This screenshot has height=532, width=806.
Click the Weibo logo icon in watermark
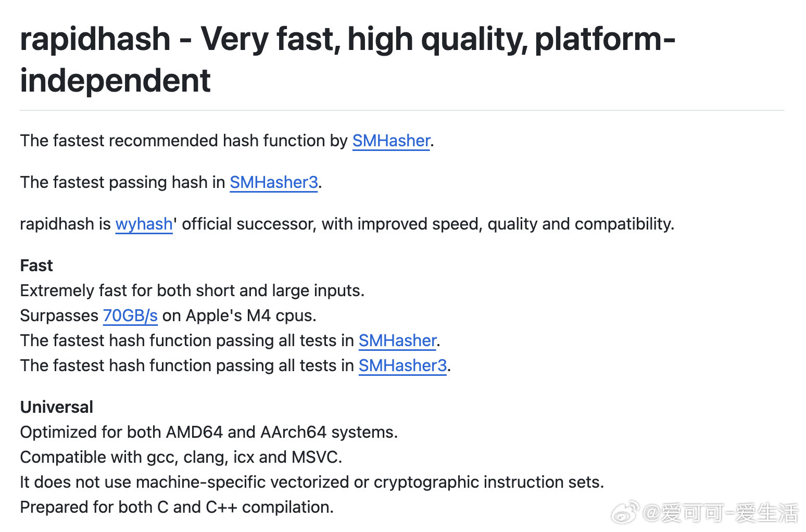click(x=625, y=512)
